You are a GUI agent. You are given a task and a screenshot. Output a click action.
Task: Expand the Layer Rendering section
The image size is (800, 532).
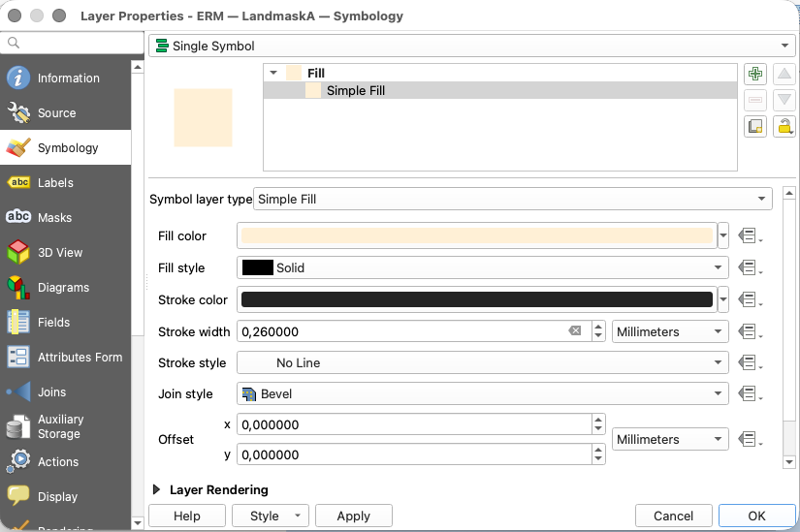pos(157,490)
